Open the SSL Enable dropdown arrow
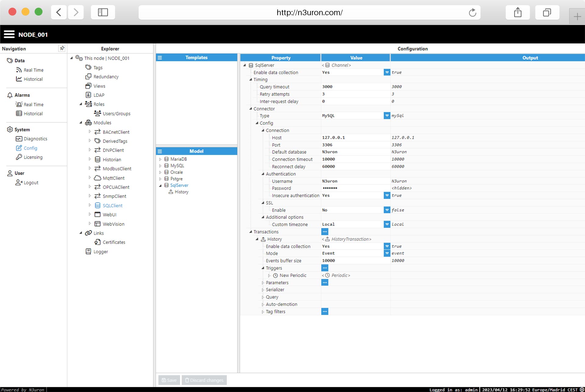Image resolution: width=585 pixels, height=392 pixels. [387, 210]
